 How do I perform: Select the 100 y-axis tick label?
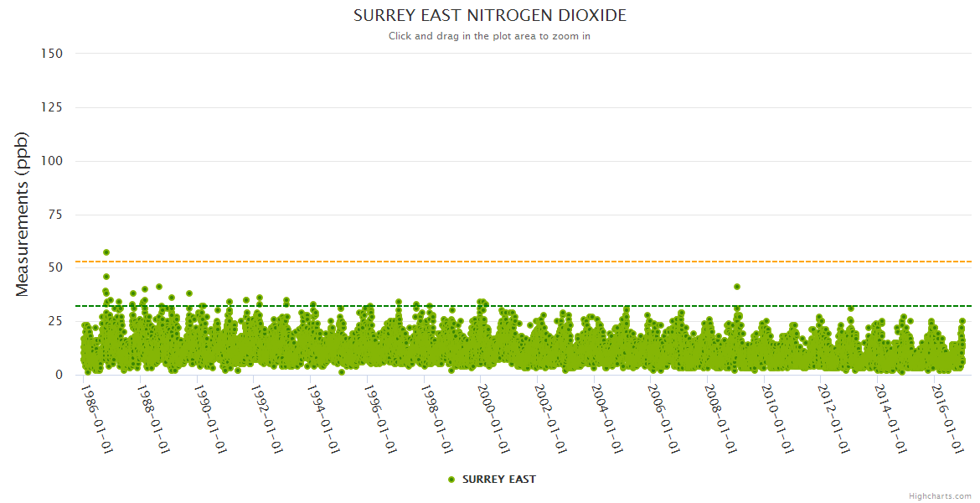click(51, 161)
